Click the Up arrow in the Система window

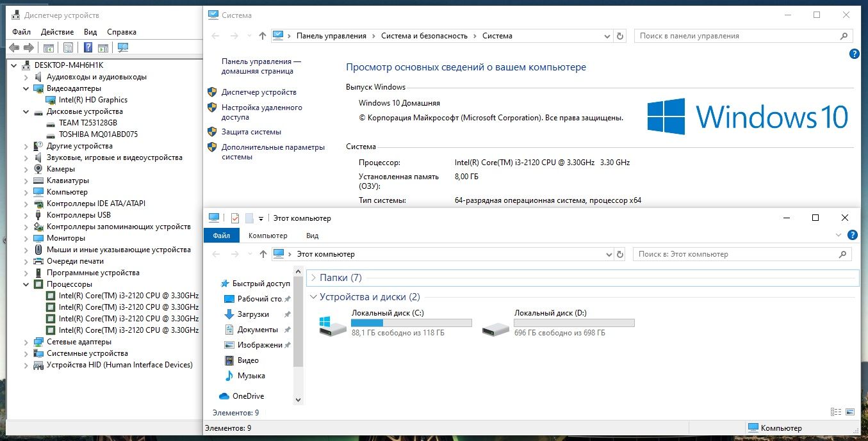click(263, 36)
